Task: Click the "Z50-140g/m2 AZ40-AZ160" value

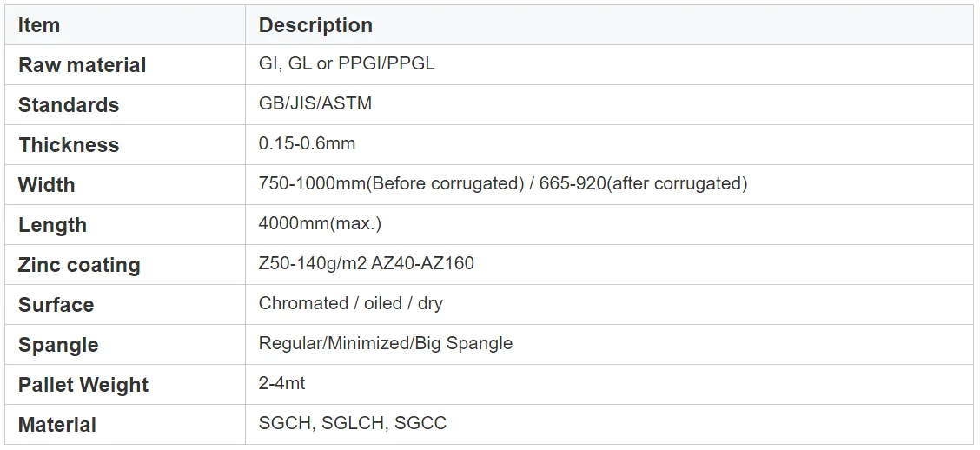Action: pos(367,264)
